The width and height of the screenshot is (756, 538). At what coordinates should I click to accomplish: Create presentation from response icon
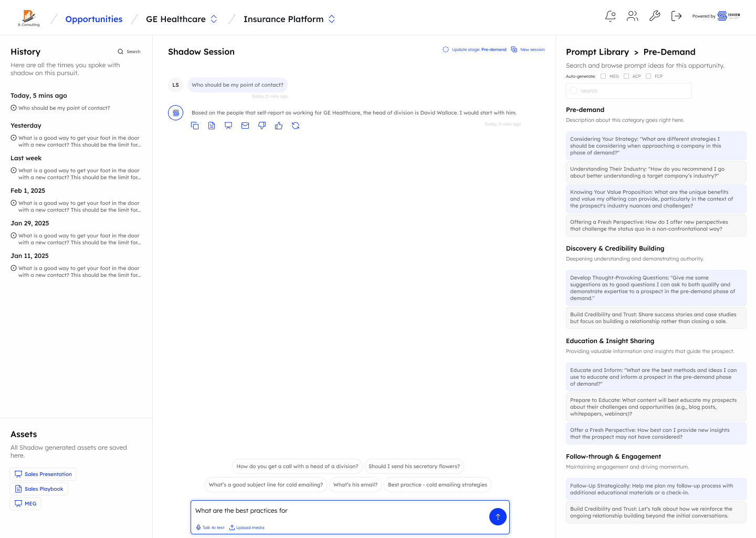coord(228,126)
